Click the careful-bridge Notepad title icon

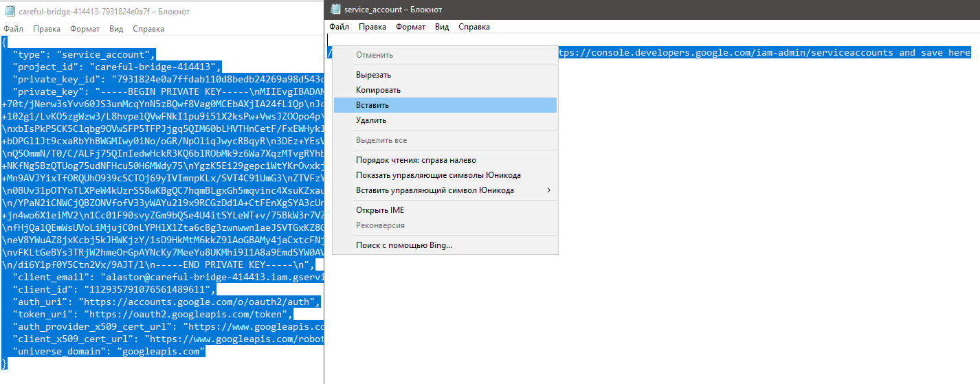[x=9, y=12]
